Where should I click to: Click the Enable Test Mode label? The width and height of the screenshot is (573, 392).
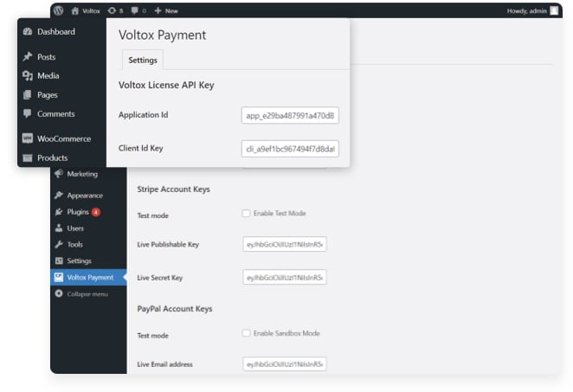(280, 214)
